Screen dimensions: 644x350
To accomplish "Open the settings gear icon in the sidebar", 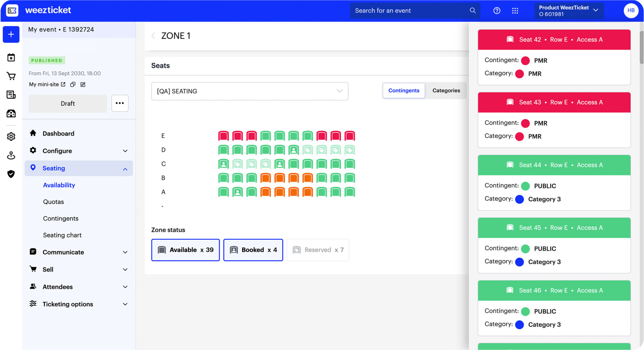I will 11,136.
